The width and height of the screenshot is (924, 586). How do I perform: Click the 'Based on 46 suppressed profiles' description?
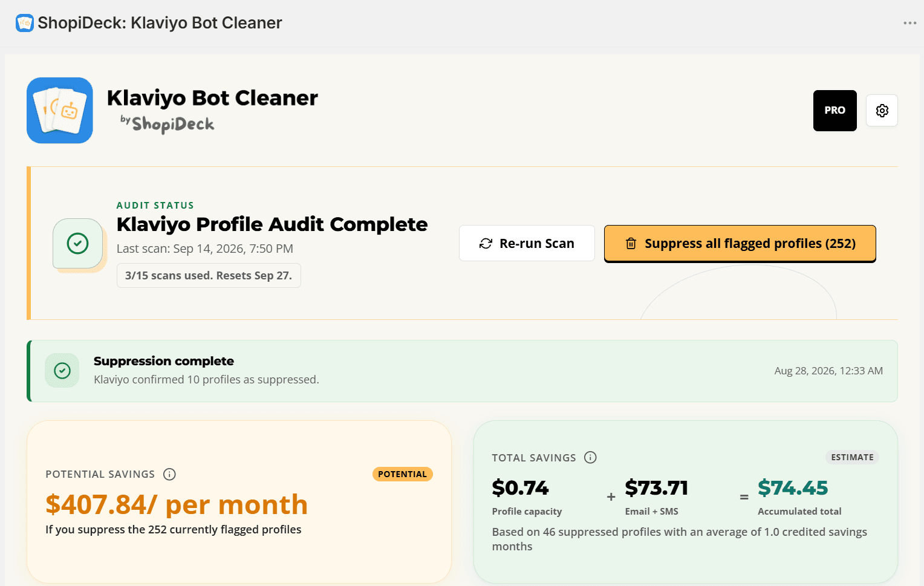pos(680,539)
